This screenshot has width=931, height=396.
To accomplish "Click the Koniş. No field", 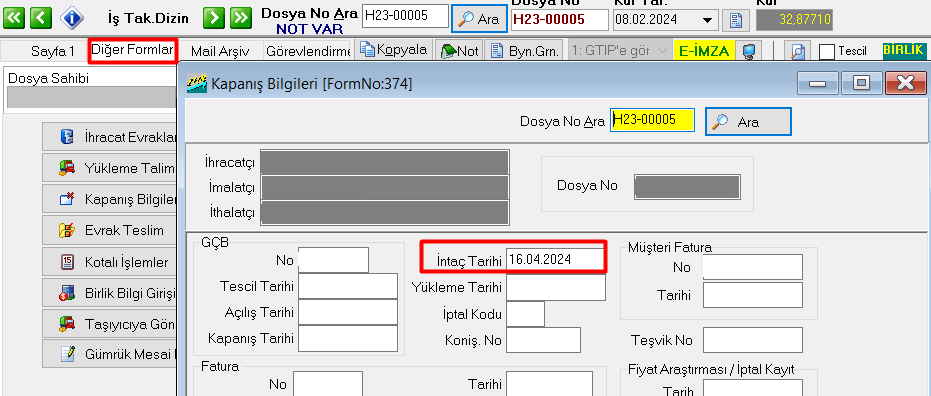I will (543, 340).
